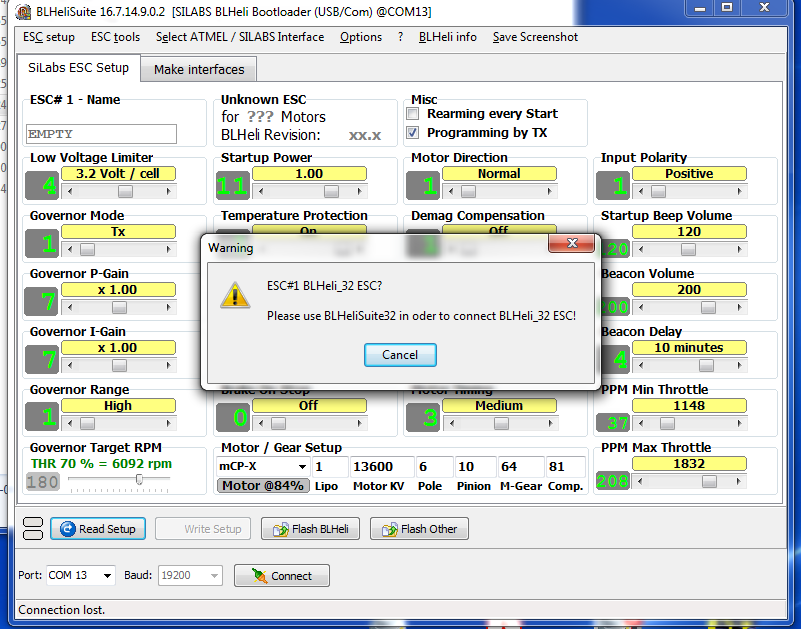Click the Read Setup refresh icon
801x629 pixels.
tap(67, 529)
